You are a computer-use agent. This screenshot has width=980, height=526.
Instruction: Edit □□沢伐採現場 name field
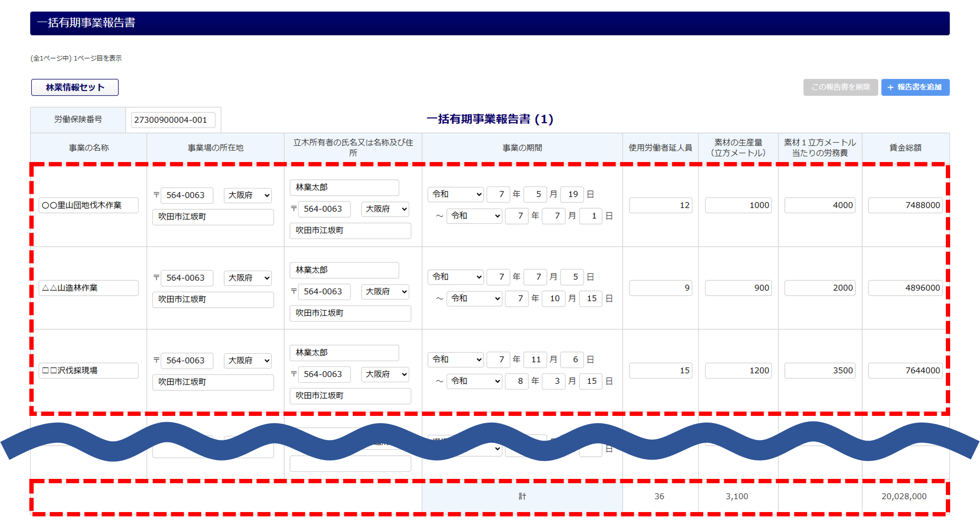(x=88, y=371)
